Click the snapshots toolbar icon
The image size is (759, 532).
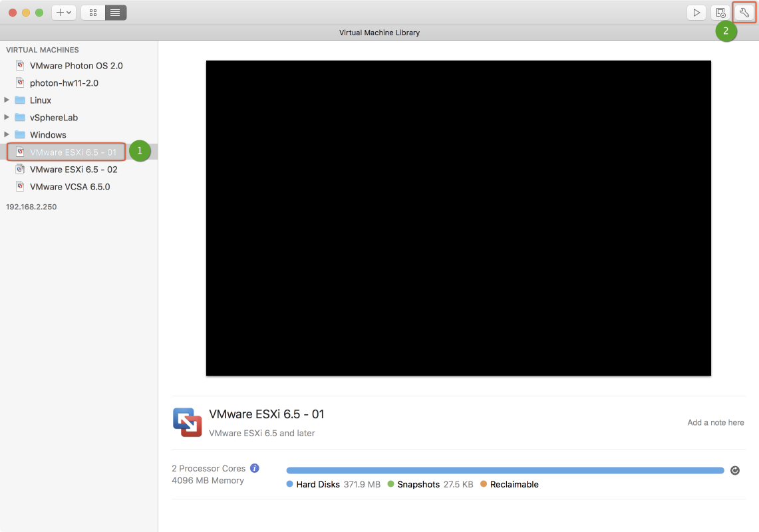coord(720,13)
